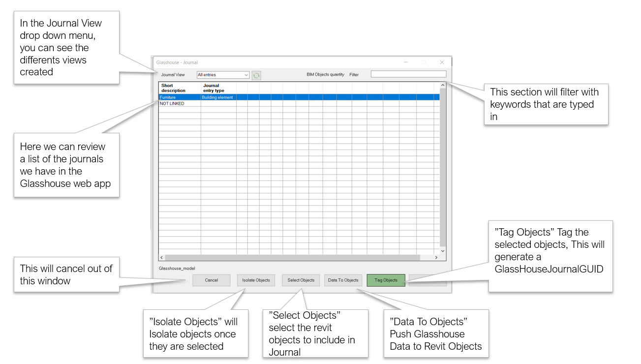The width and height of the screenshot is (641, 364).
Task: Click the horizontal scrollbar right arrow
Action: click(x=436, y=258)
